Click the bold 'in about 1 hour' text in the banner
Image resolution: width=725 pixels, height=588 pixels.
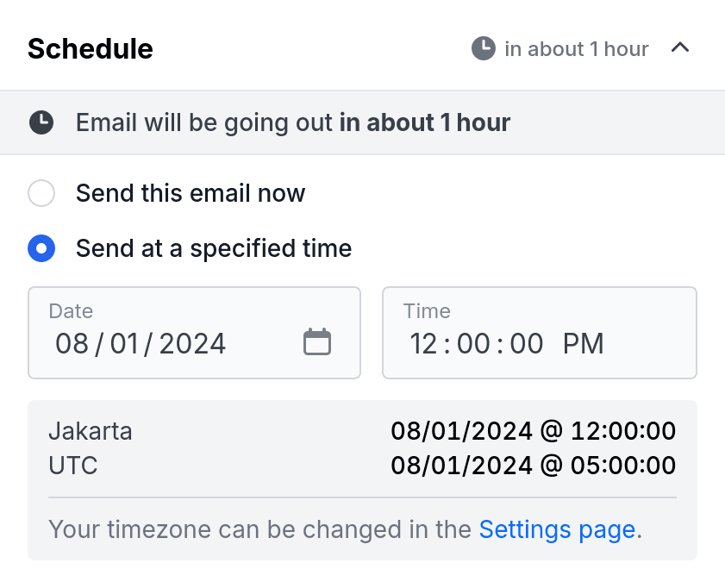425,122
